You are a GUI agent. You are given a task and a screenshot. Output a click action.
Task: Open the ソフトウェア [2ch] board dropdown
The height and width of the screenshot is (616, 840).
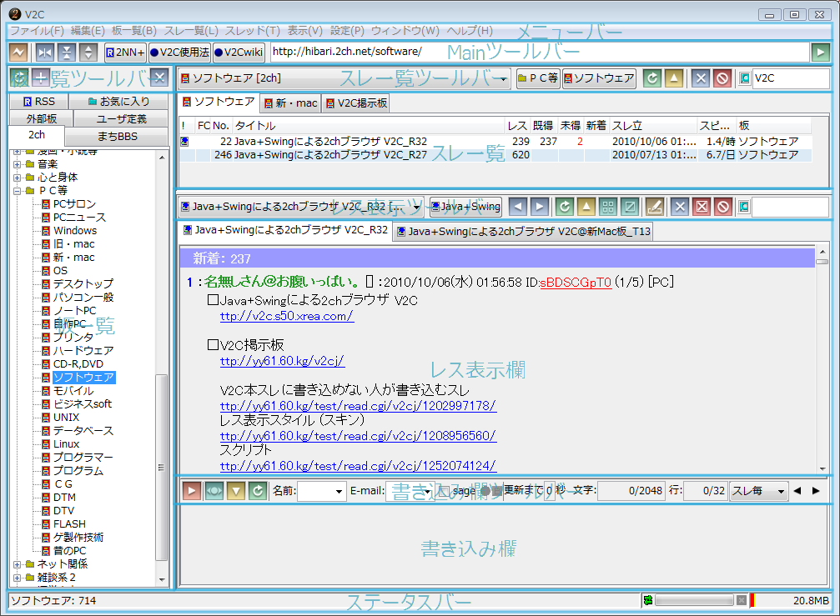pyautogui.click(x=345, y=79)
